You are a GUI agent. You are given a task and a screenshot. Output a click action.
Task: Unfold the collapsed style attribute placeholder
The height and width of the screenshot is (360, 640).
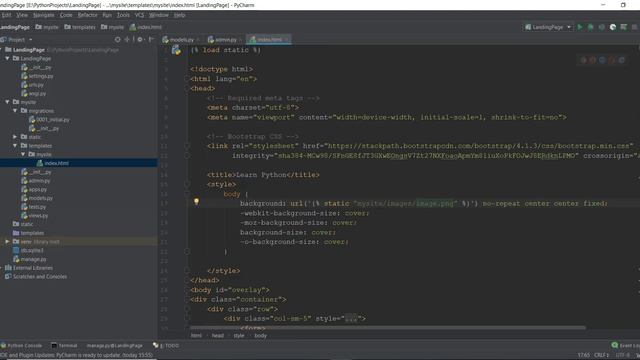click(351, 318)
